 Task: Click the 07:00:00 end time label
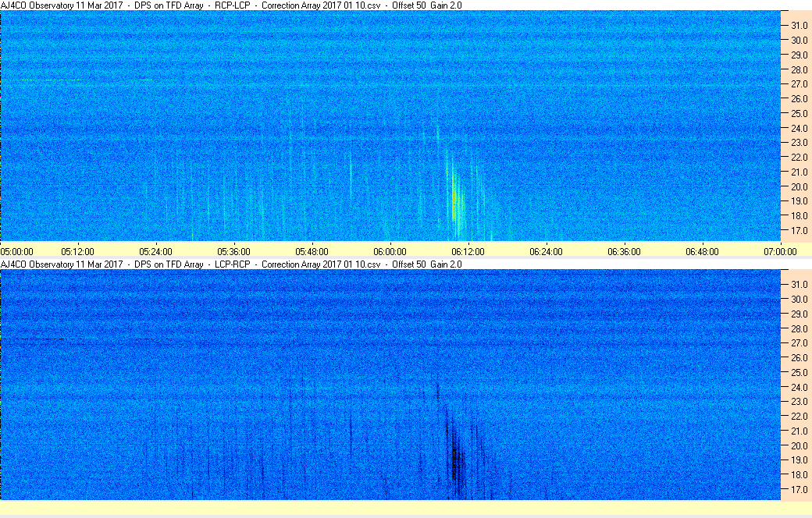pyautogui.click(x=781, y=251)
